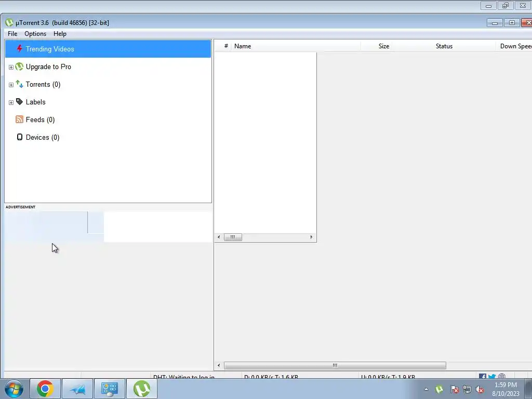
Task: Sort by the # column header
Action: click(226, 46)
